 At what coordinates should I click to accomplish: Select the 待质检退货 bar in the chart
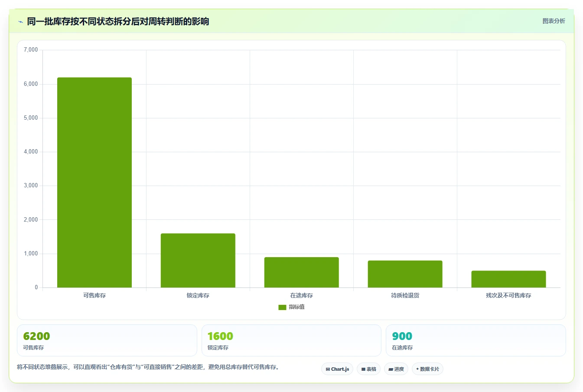click(405, 274)
